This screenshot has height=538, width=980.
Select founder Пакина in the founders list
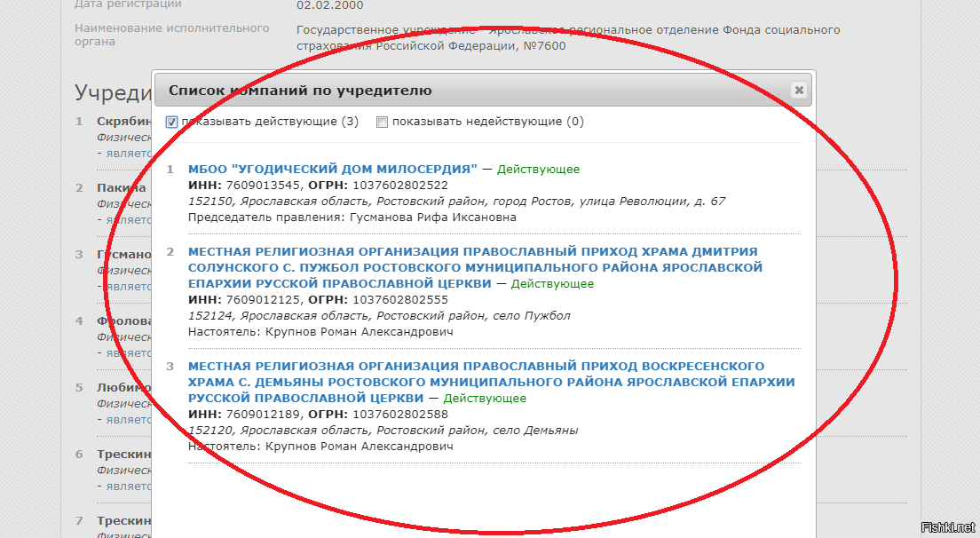pos(122,187)
